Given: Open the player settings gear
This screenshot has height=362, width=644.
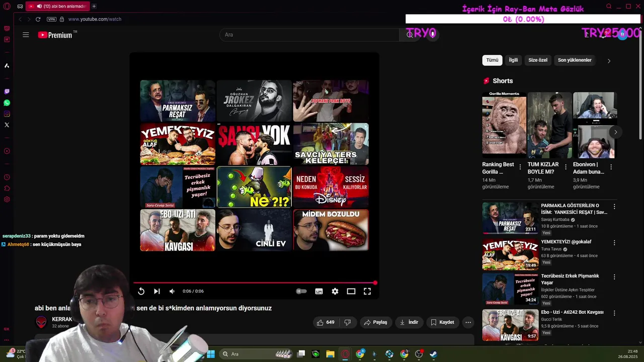Looking at the screenshot, I should (335, 291).
